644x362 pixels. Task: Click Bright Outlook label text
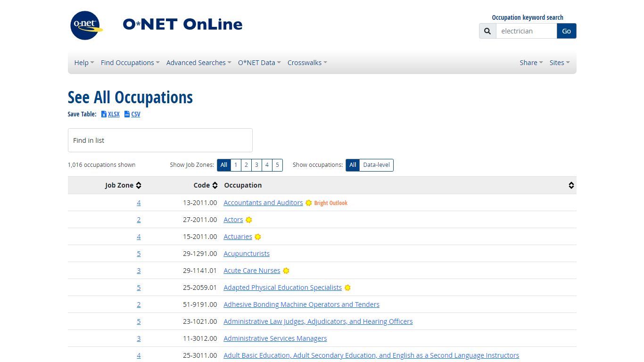(330, 203)
